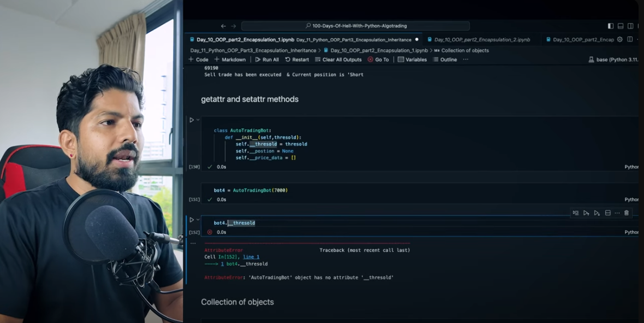644x323 pixels.
Task: Click 'In[152]' in the traceback
Action: pyautogui.click(x=229, y=257)
